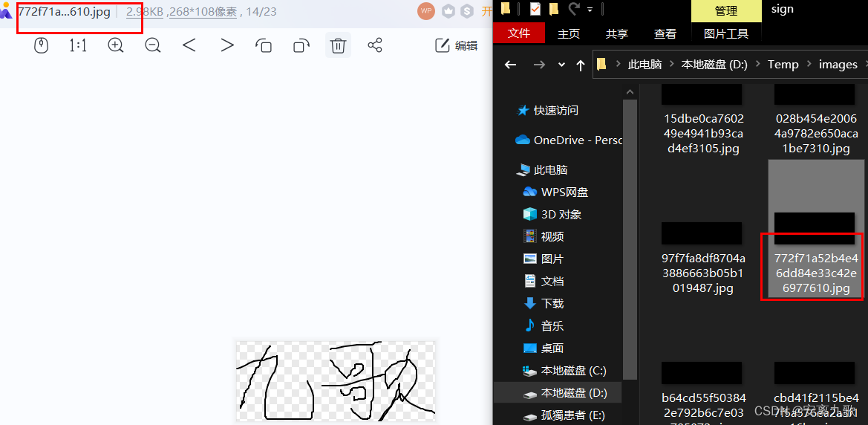Select file 15dbe0ca760249e4941b93cad4ef3105.jpg
The image size is (868, 425).
(x=703, y=119)
